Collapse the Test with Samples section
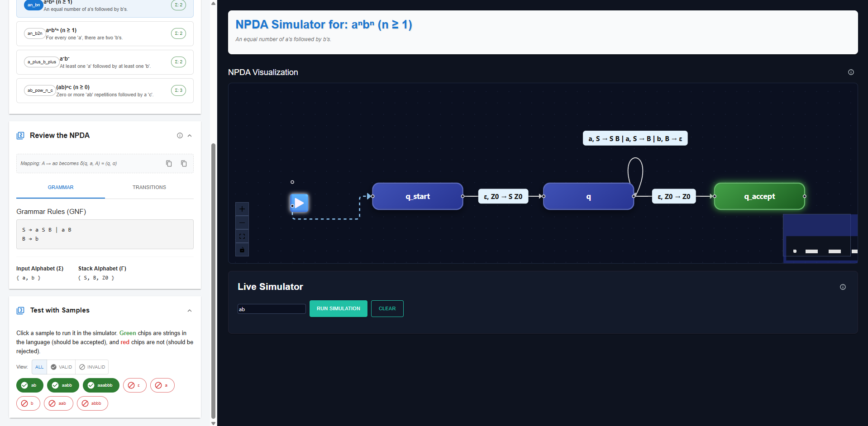Image resolution: width=868 pixels, height=426 pixels. point(190,310)
